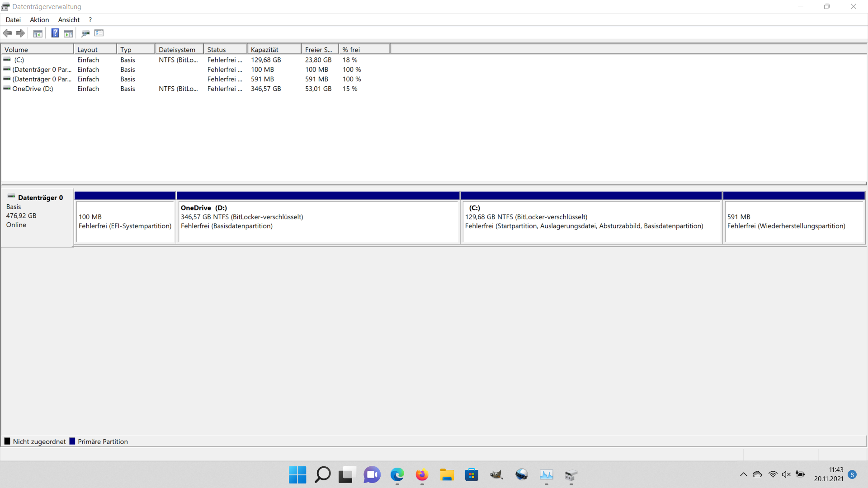The height and width of the screenshot is (488, 868).
Task: Select the (C:) partition block in disk map
Action: point(591,221)
